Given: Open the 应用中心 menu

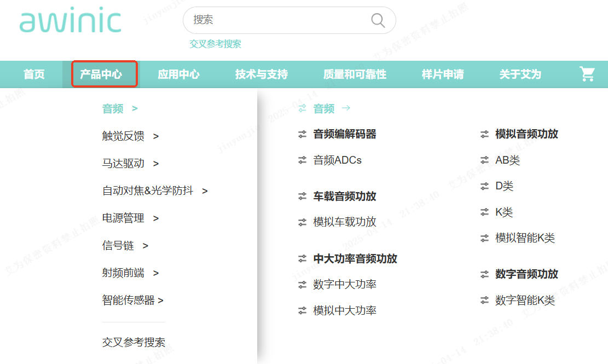Looking at the screenshot, I should (178, 74).
